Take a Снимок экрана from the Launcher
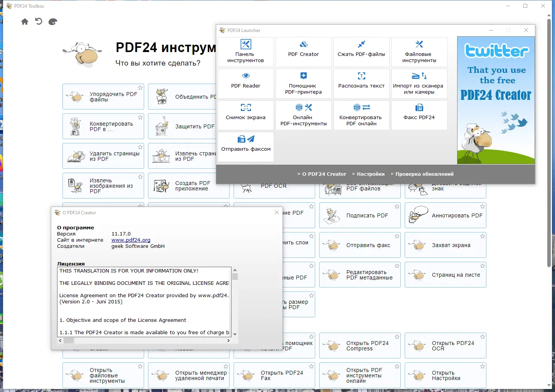The image size is (555, 392). click(246, 115)
